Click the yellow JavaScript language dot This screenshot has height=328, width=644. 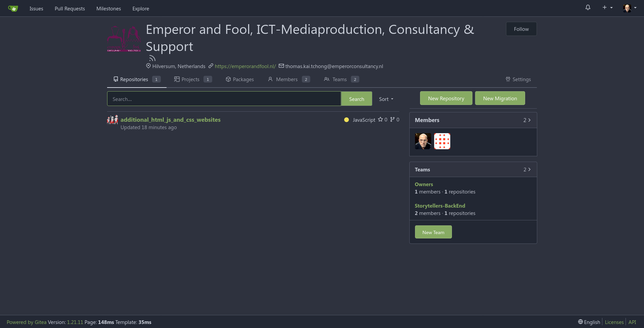[x=346, y=119]
